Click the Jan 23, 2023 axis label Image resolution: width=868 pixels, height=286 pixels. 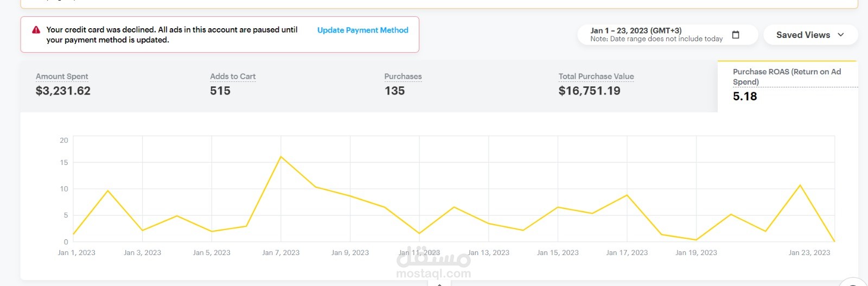809,253
